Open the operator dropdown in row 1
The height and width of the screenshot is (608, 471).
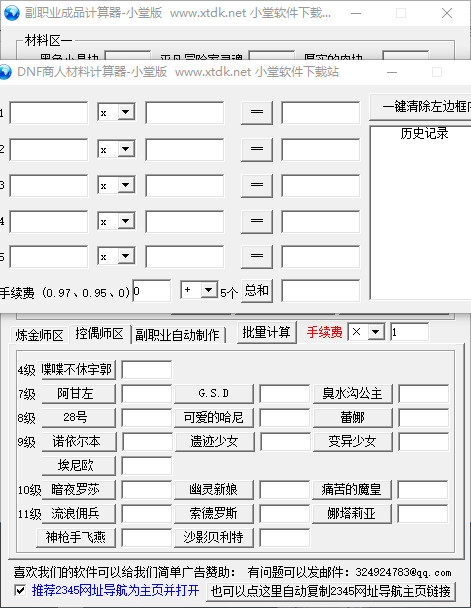[126, 112]
